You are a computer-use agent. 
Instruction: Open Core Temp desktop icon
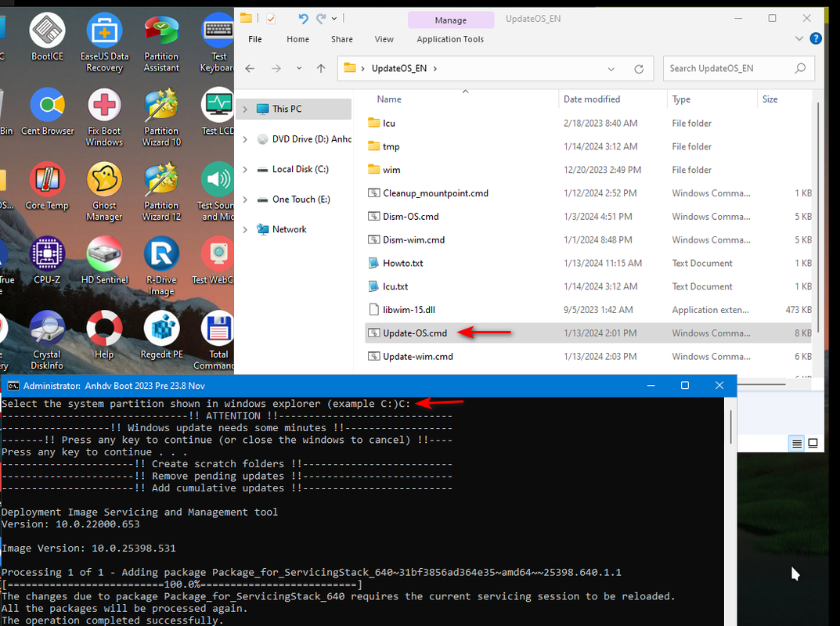47,186
